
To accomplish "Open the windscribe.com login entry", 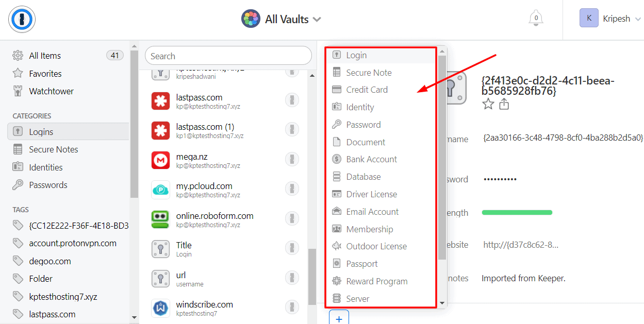I will point(223,308).
